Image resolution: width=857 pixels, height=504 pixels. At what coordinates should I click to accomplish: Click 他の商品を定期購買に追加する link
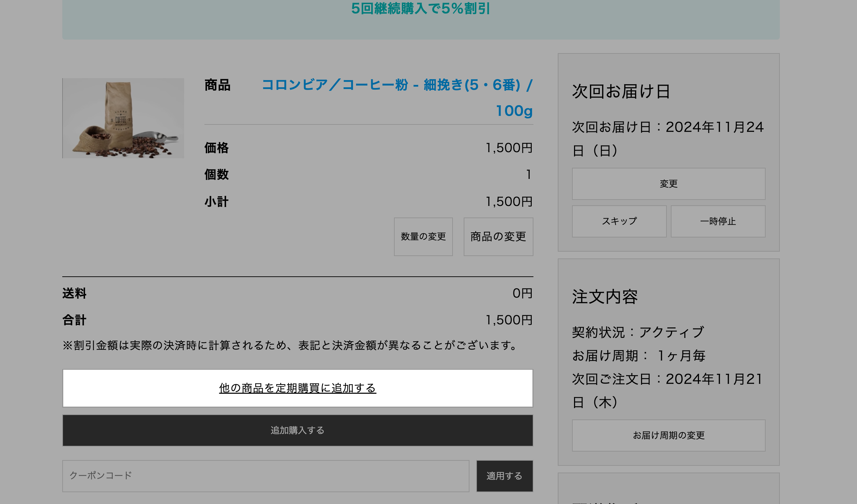[x=297, y=388]
